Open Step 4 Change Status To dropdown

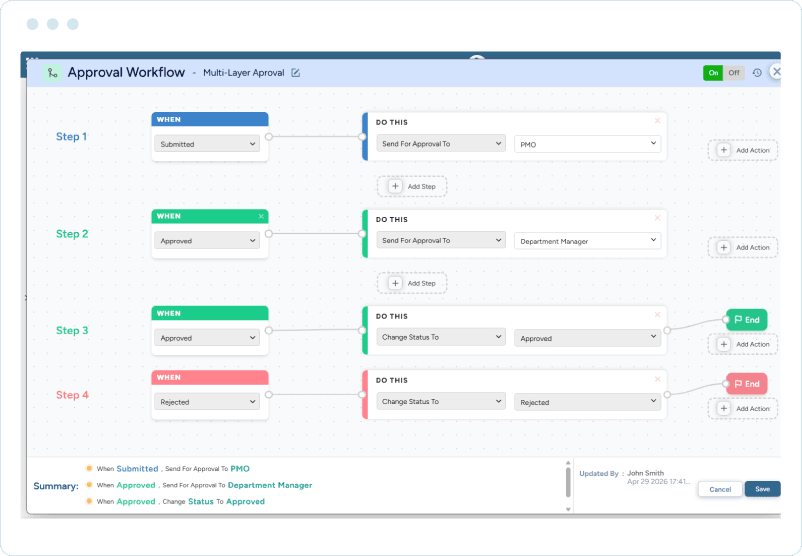[x=441, y=401]
